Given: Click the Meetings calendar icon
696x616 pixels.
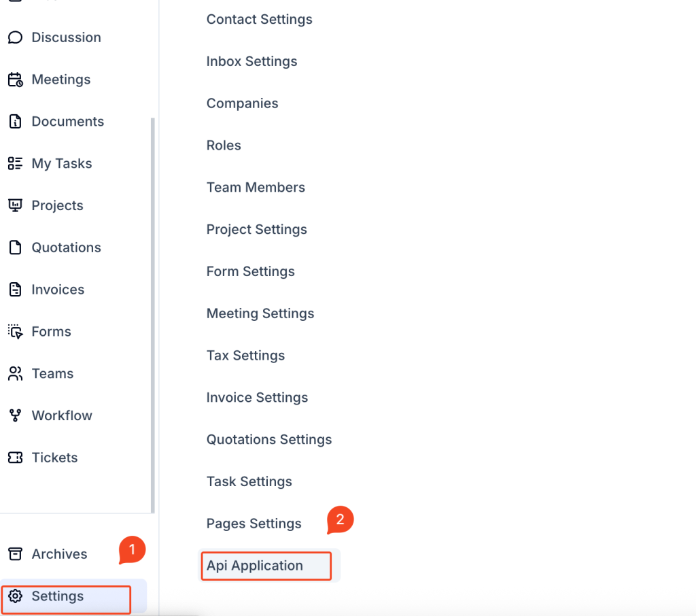Looking at the screenshot, I should tap(15, 80).
